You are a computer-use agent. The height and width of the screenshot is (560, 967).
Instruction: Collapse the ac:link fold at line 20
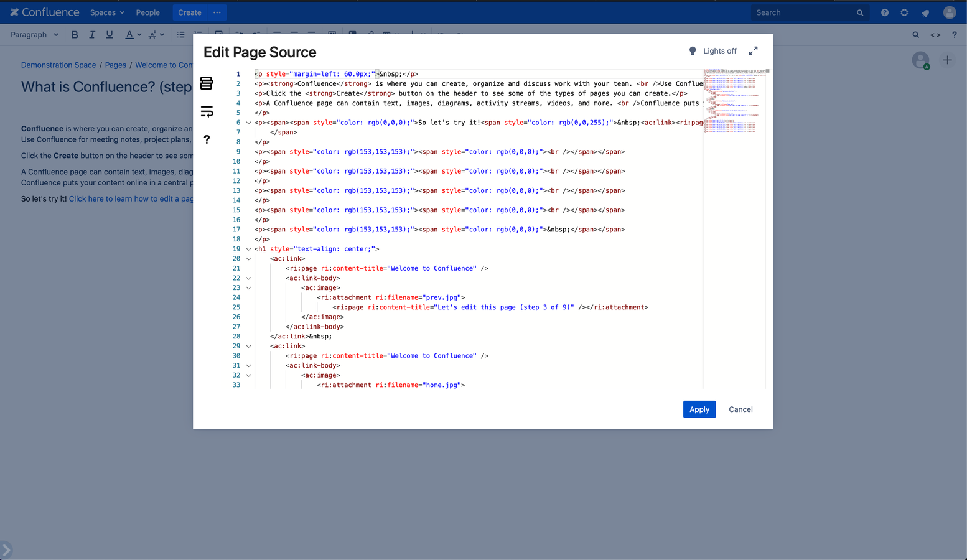[248, 259]
